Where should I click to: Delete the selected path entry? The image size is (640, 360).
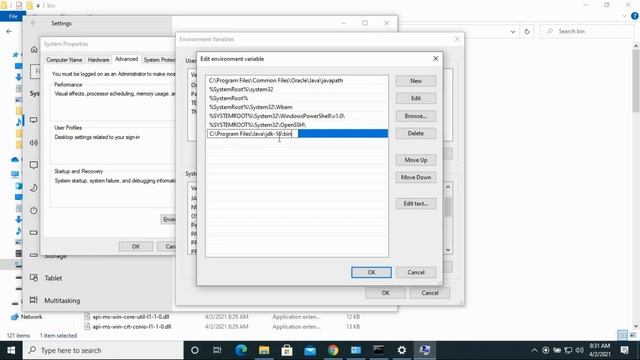click(416, 133)
